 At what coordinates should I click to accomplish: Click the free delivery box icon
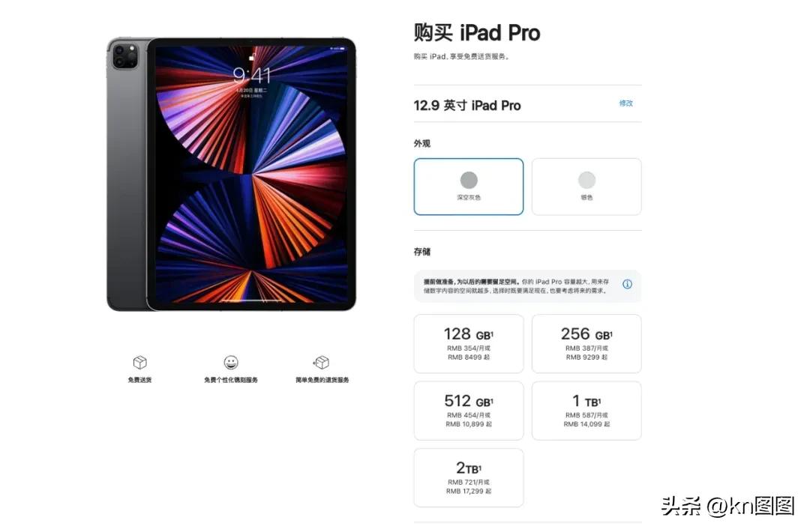pyautogui.click(x=140, y=363)
